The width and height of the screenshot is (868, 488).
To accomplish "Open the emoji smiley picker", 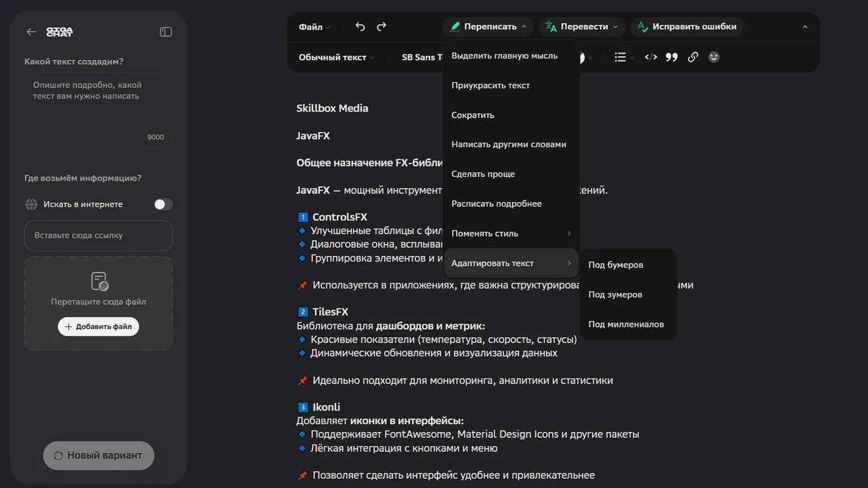I will point(714,57).
